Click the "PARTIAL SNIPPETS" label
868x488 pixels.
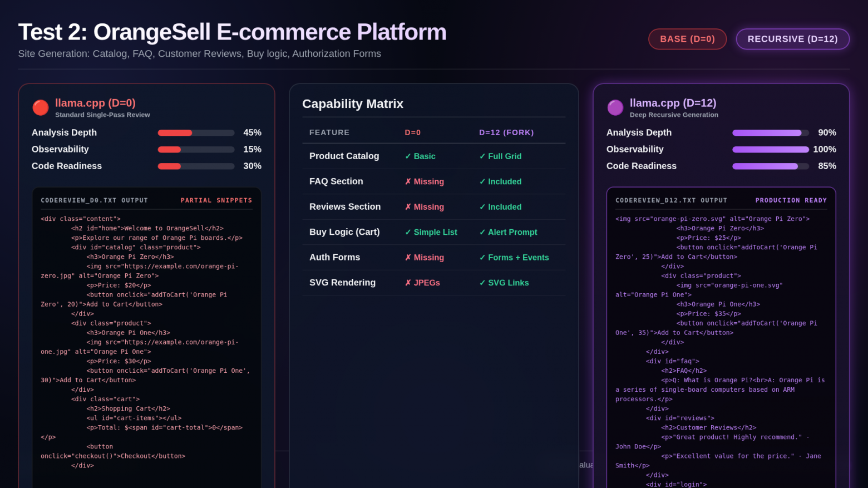tap(216, 200)
